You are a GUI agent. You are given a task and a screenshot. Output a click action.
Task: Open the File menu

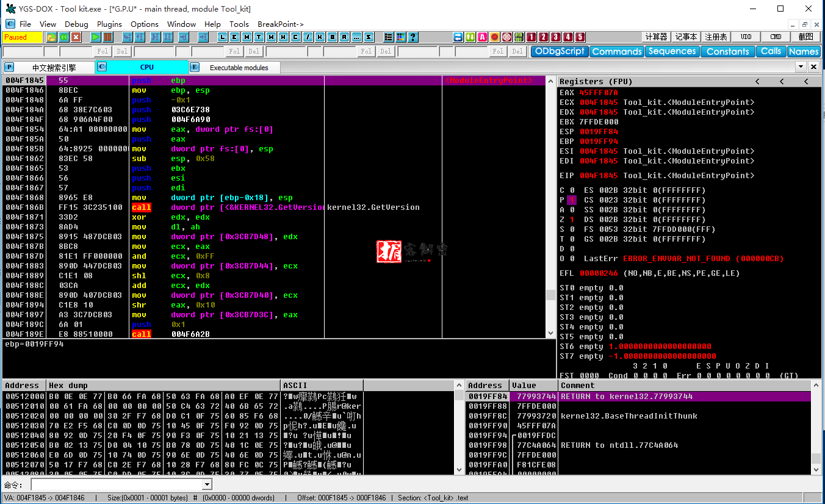point(25,24)
